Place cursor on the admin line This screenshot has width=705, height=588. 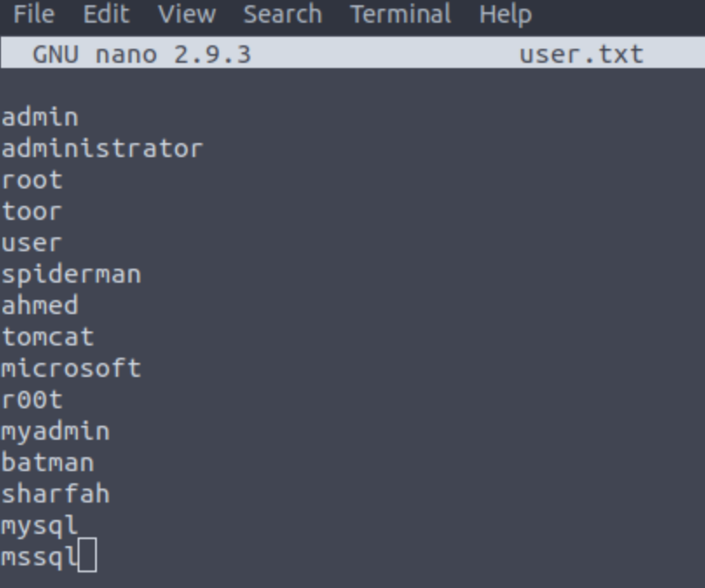point(40,117)
